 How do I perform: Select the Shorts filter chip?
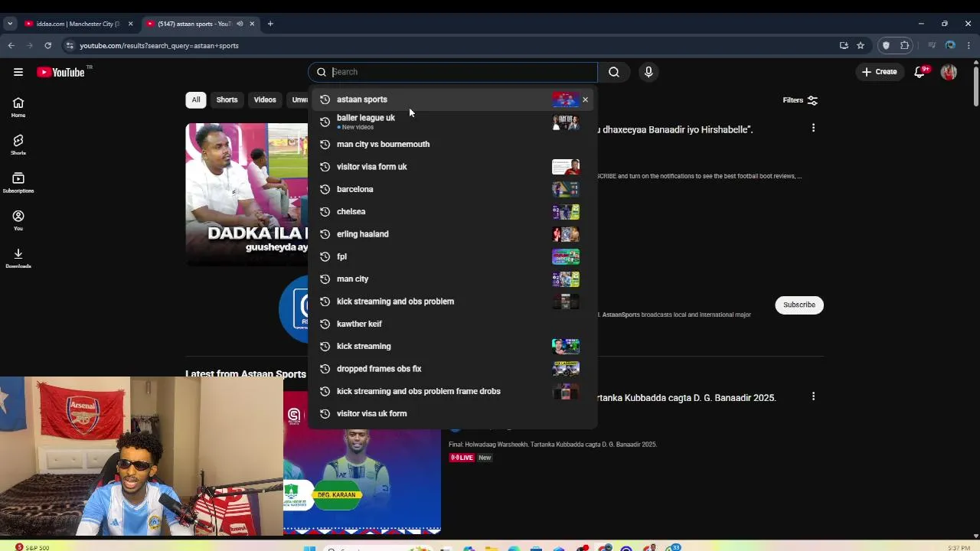click(227, 99)
